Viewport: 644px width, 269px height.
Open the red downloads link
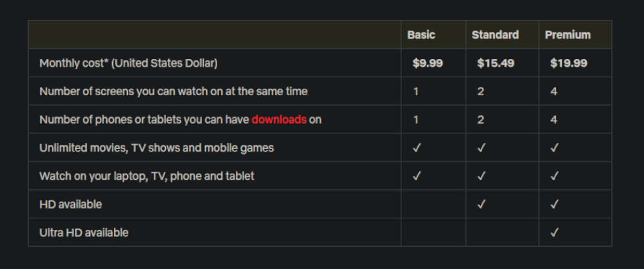pyautogui.click(x=279, y=119)
